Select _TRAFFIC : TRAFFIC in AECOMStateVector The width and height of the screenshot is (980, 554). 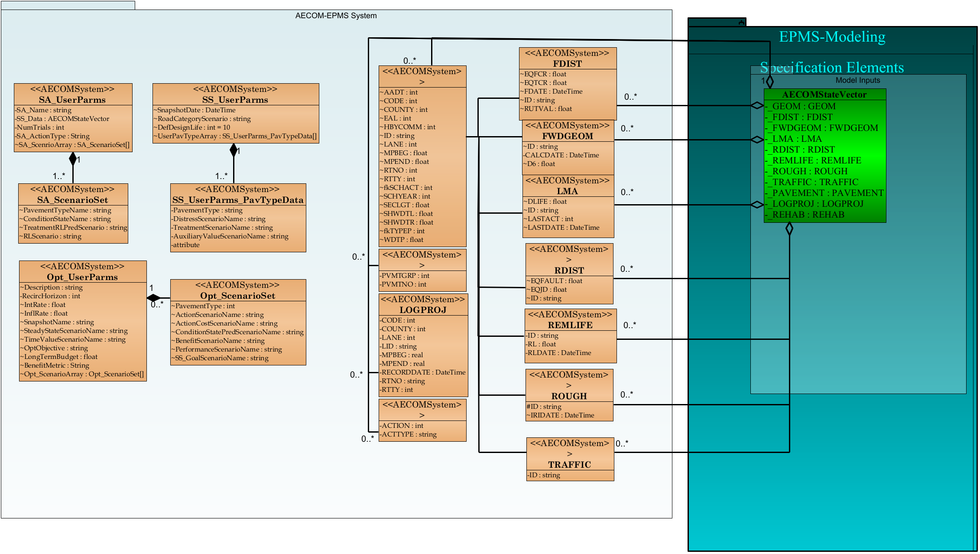click(x=811, y=182)
